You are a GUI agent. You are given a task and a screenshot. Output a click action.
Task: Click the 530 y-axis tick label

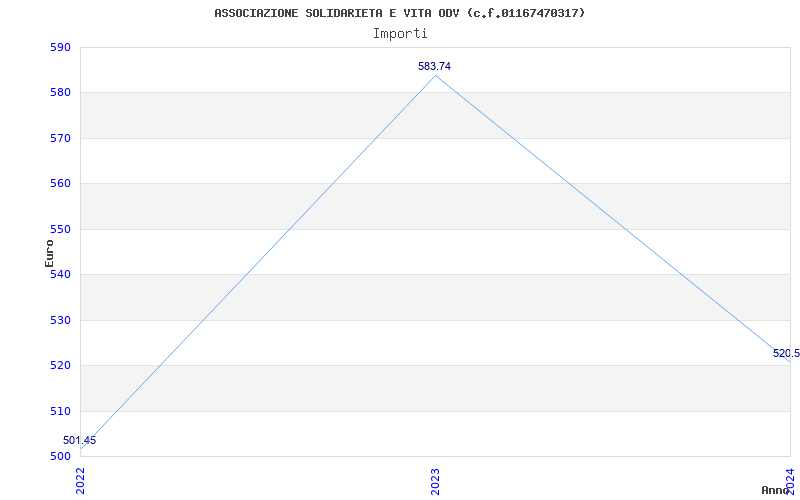(x=60, y=320)
